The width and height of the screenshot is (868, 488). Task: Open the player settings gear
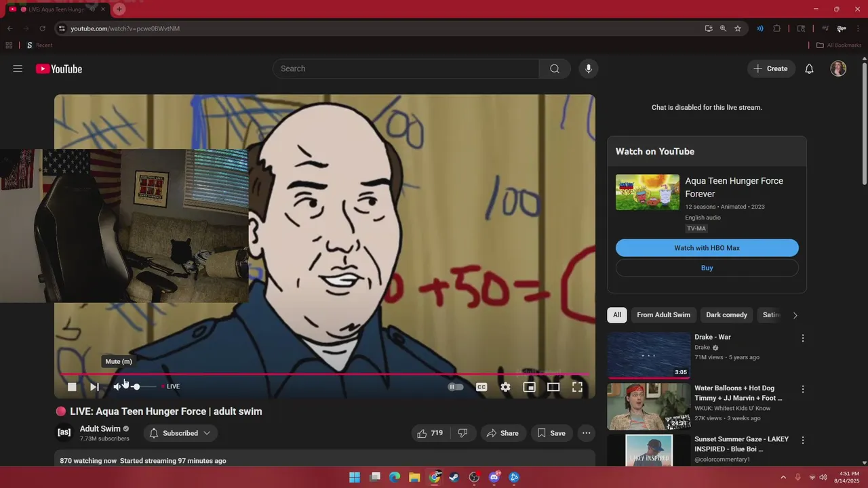505,387
